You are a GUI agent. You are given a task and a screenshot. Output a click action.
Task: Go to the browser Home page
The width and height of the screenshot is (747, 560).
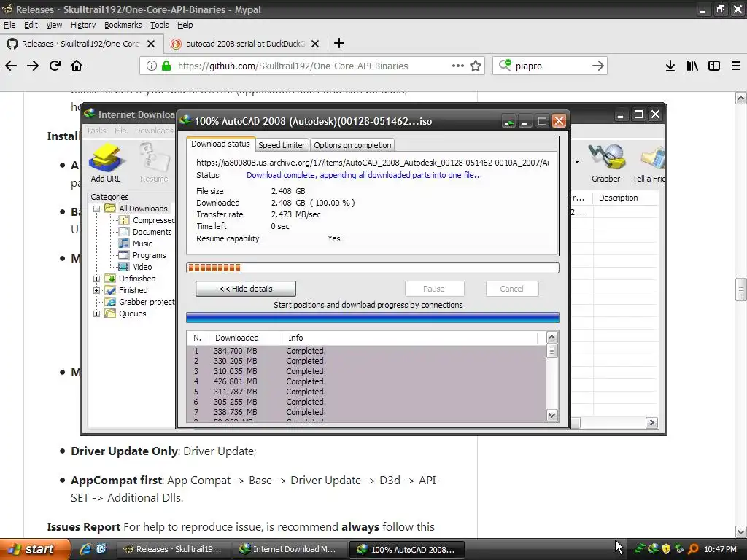point(77,66)
